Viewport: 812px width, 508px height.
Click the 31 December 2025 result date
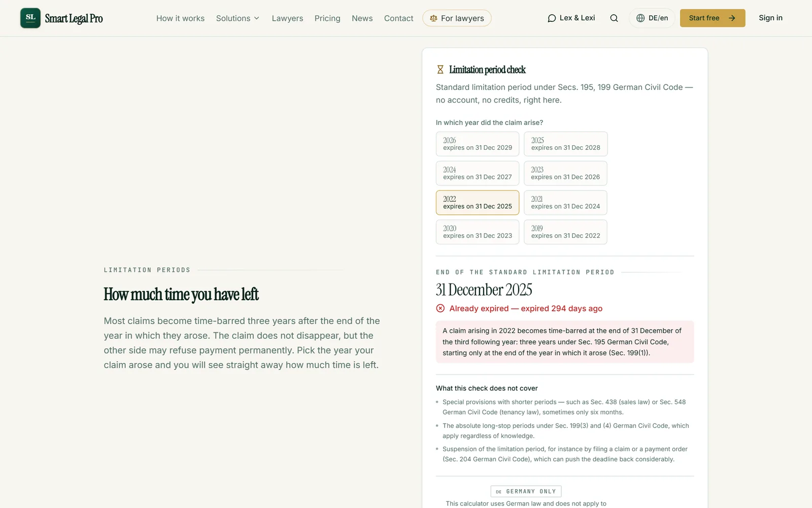(484, 290)
